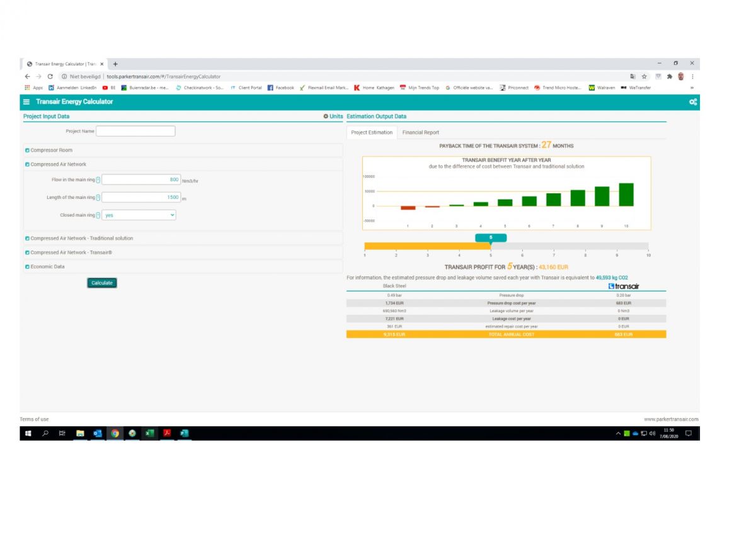Show help for Length of the main ring
This screenshot has height=534, width=756.
[x=98, y=198]
